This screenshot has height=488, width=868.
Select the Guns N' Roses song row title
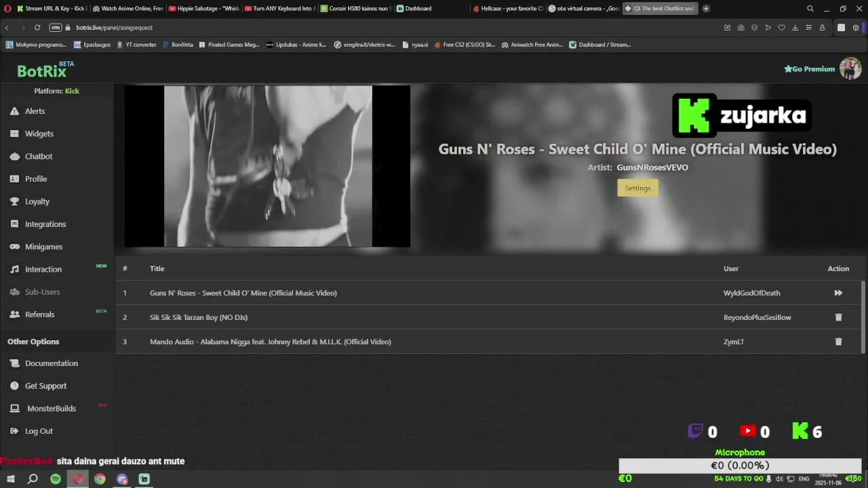[x=243, y=293]
